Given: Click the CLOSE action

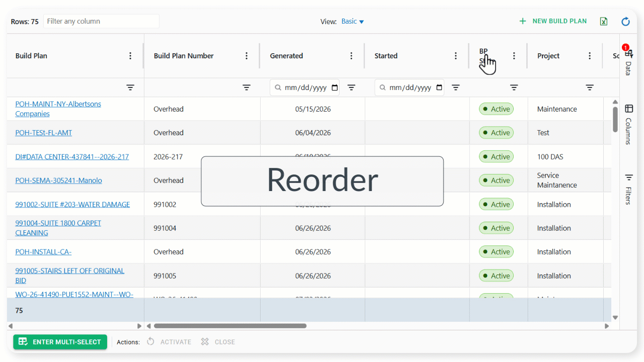Looking at the screenshot, I should tap(218, 342).
